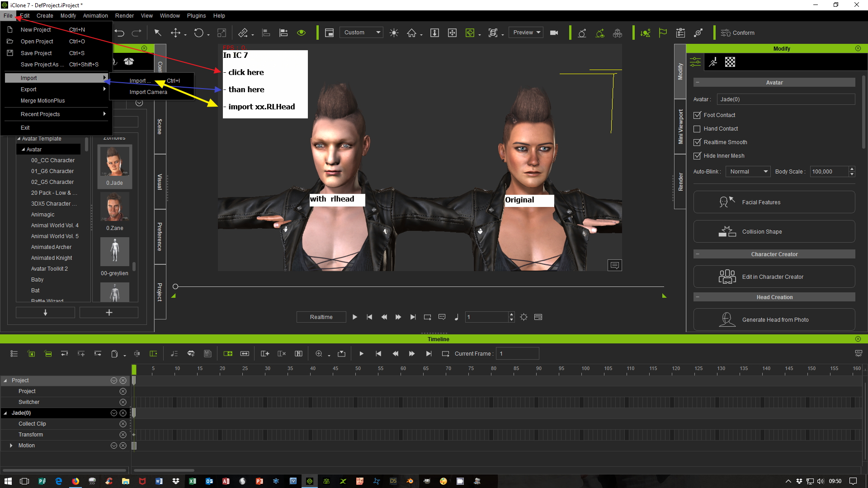The width and height of the screenshot is (868, 488).
Task: Toggle loop icon in playback bar
Action: click(427, 317)
